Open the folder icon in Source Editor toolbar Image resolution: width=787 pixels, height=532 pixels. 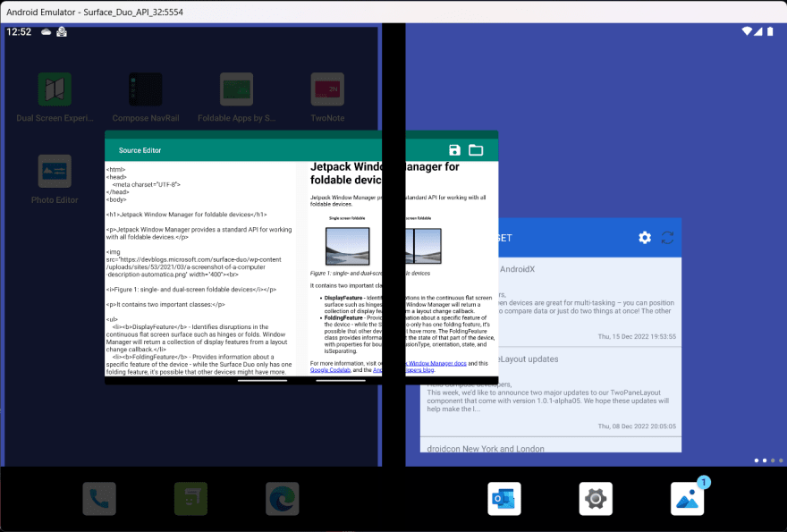[476, 150]
